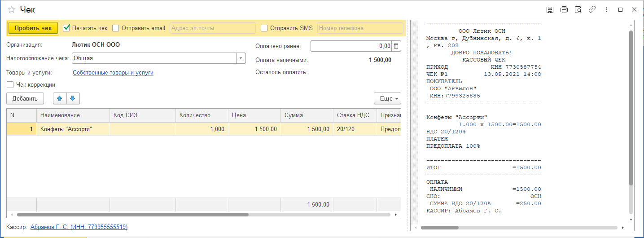Image resolution: width=644 pixels, height=238 pixels.
Task: Click the receipt preview vertical scrollbar
Action: (x=631, y=108)
